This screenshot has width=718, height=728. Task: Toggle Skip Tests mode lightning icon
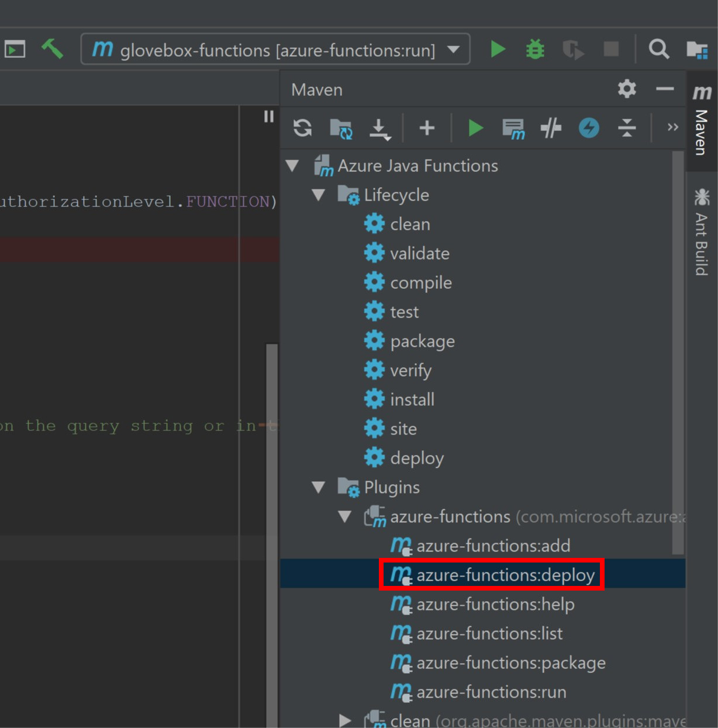click(x=589, y=127)
